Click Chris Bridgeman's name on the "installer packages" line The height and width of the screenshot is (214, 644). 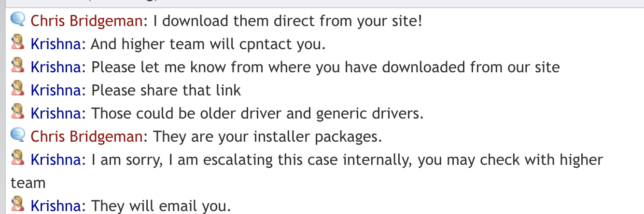[87, 136]
